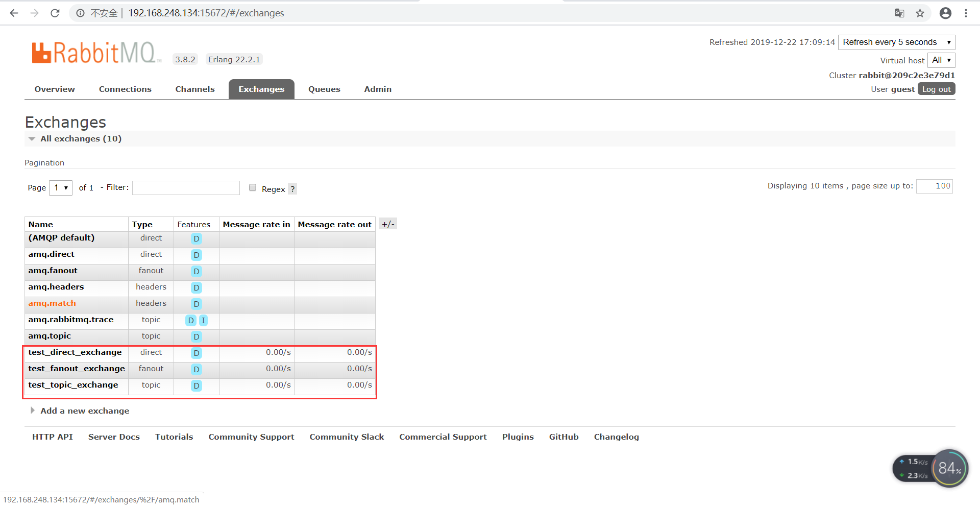The width and height of the screenshot is (980, 506).
Task: Switch to the Channels tab
Action: click(195, 89)
